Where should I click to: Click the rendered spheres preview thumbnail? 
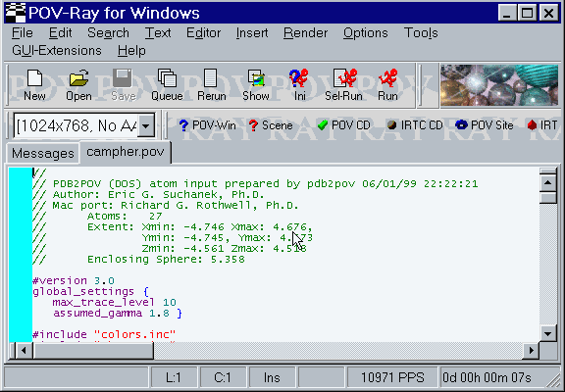coord(499,85)
